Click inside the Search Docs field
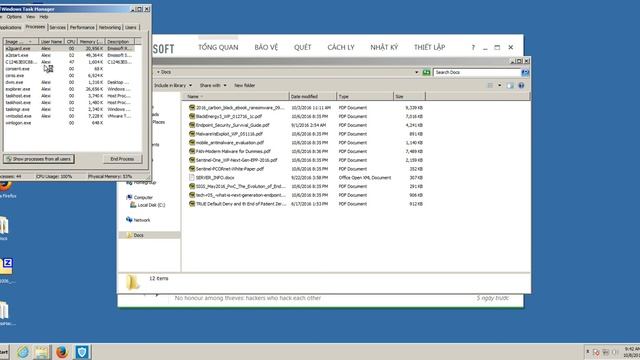 [x=477, y=72]
